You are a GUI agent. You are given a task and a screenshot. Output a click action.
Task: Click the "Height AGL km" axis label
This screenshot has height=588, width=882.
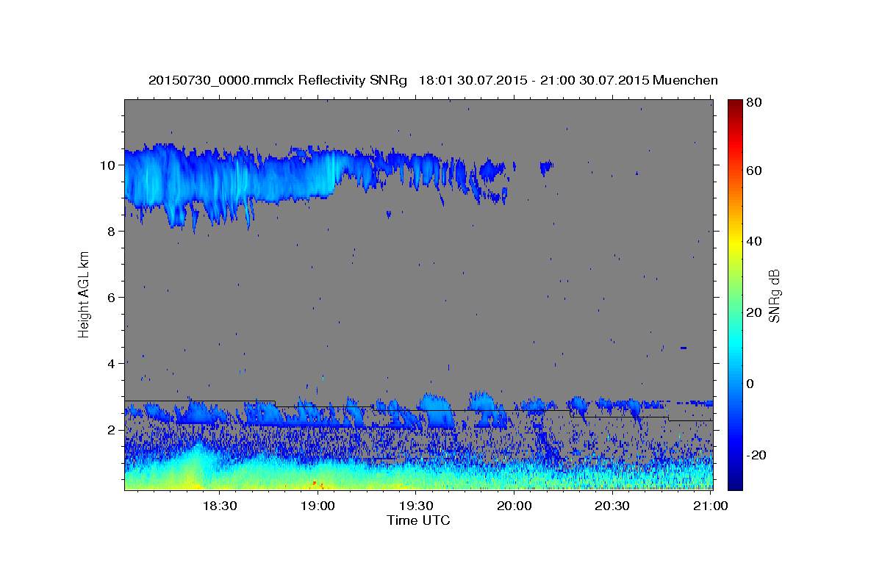[x=84, y=294]
